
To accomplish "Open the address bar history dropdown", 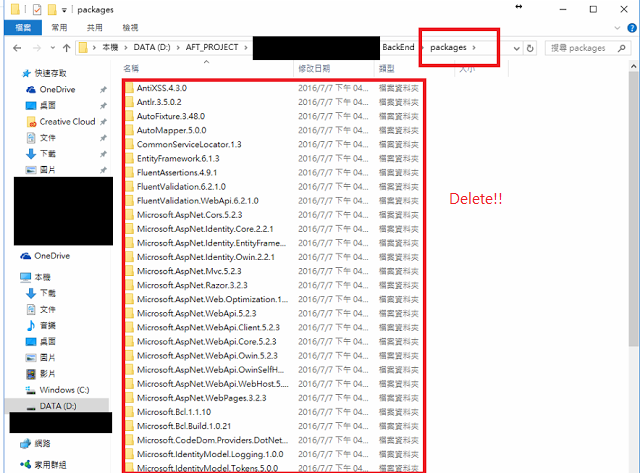I will (x=516, y=48).
